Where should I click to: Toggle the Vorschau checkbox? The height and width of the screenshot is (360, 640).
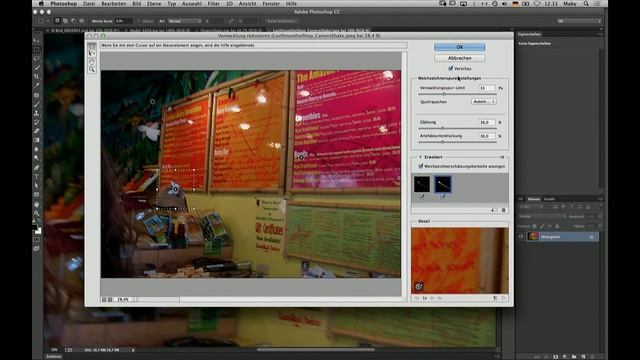(451, 69)
